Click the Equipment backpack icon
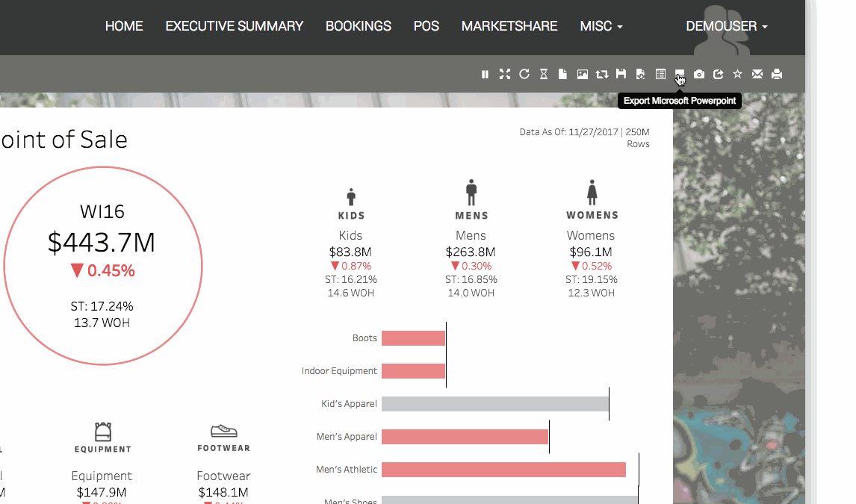Screen dimensions: 856x504 102,432
